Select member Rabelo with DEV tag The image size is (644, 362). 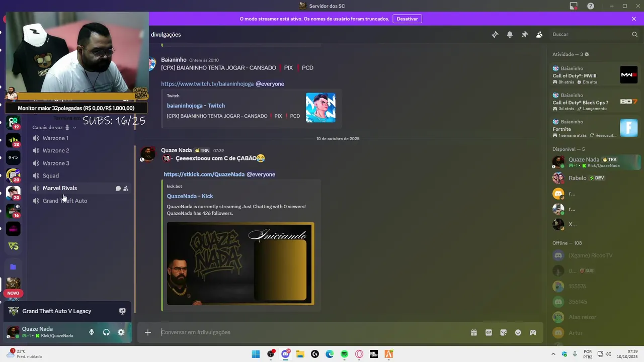(x=595, y=178)
